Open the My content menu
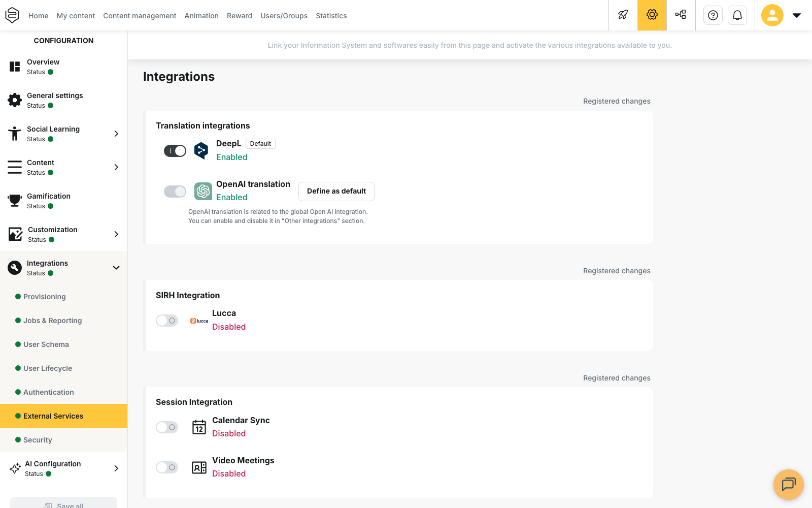The height and width of the screenshot is (508, 812). coord(76,16)
